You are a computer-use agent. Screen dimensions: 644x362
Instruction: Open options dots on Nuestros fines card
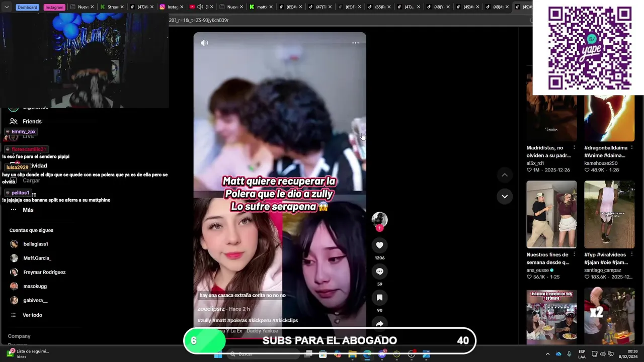574,254
